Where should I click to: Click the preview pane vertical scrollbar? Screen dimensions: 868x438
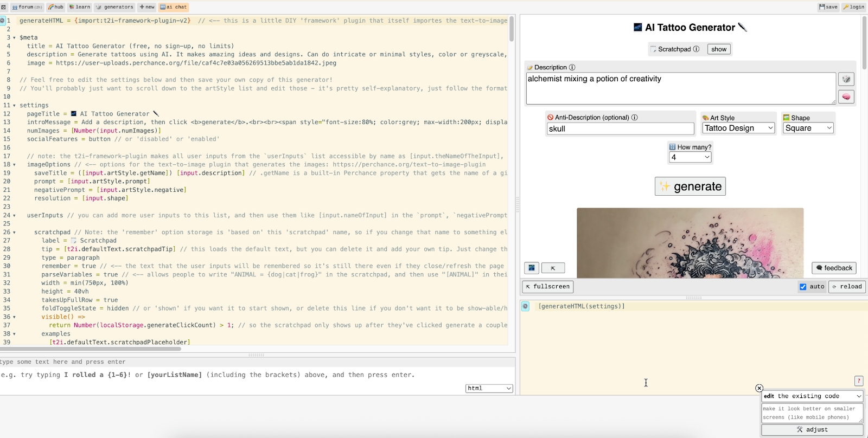864,42
